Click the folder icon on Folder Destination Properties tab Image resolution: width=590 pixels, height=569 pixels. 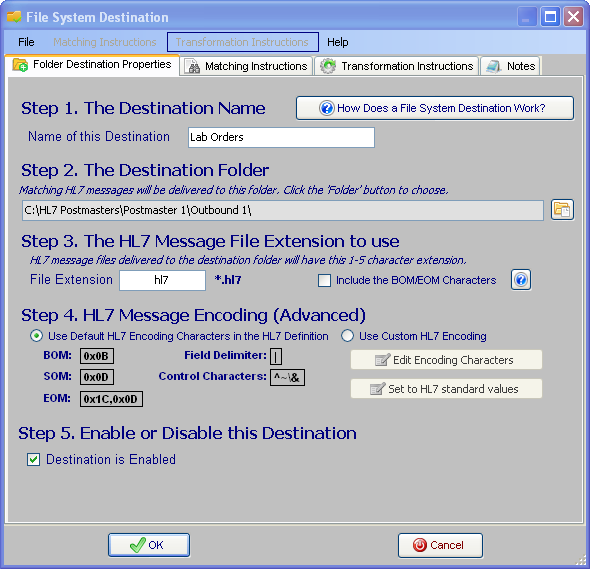(20, 65)
